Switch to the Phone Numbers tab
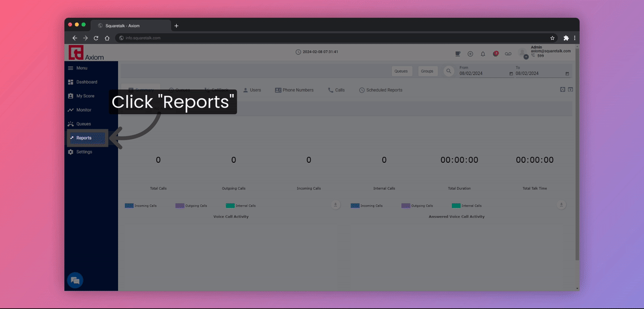 tap(294, 90)
